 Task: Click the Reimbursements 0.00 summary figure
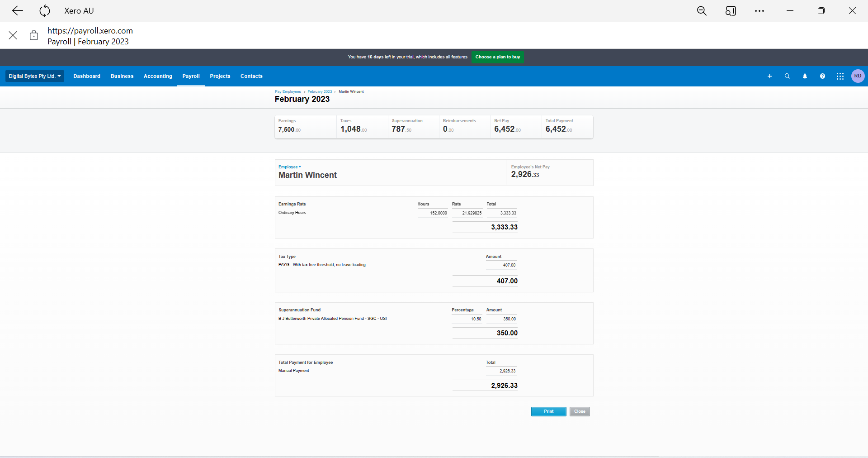click(448, 129)
